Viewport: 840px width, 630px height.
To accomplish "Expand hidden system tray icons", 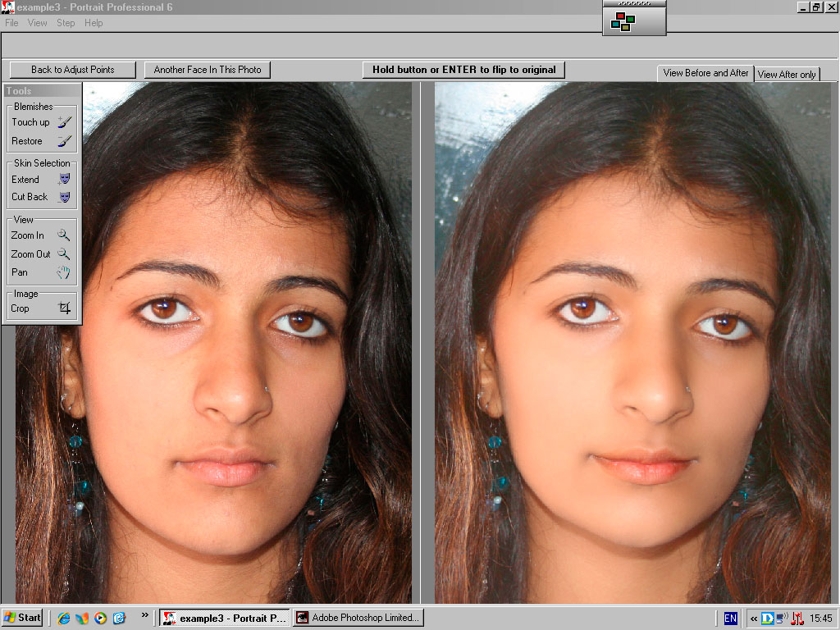I will [753, 619].
